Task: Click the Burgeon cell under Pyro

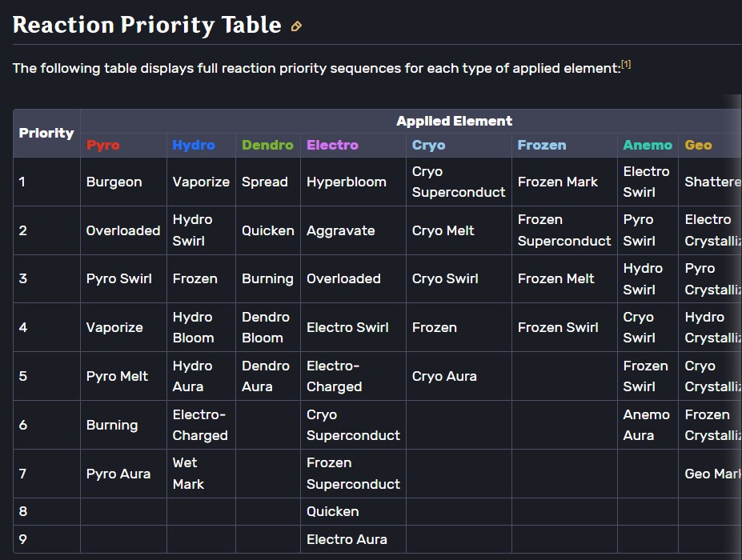Action: 114,182
